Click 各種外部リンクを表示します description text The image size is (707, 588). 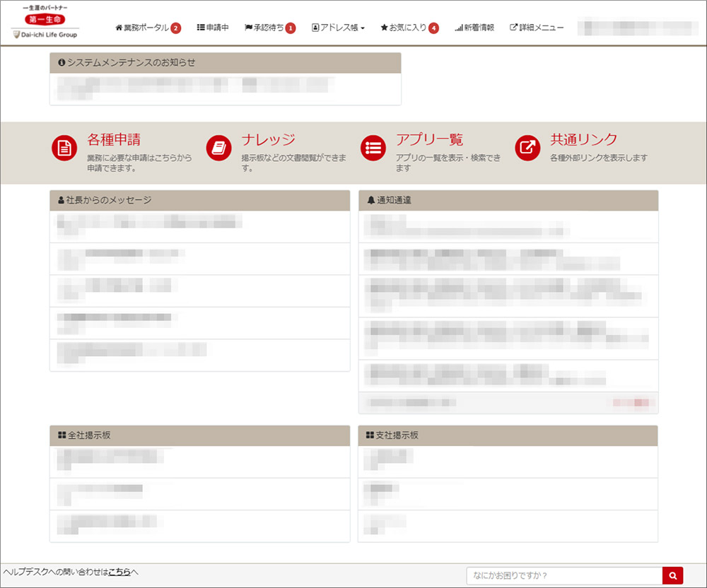click(x=599, y=158)
